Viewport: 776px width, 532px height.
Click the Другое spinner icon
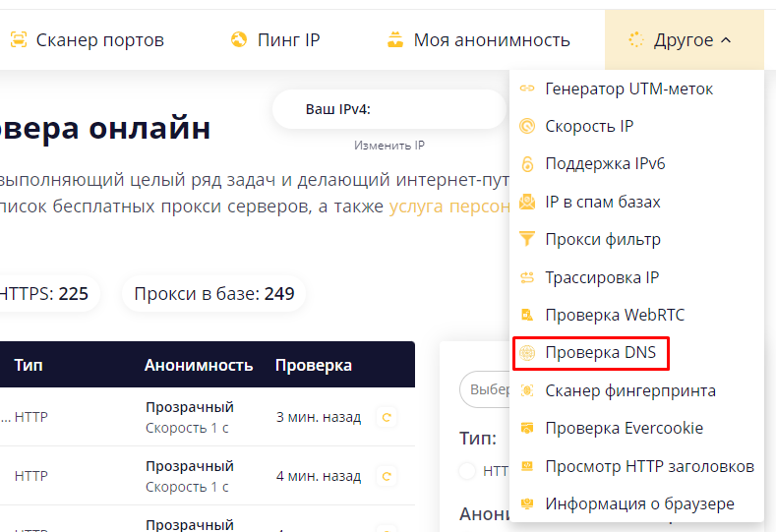tap(636, 39)
